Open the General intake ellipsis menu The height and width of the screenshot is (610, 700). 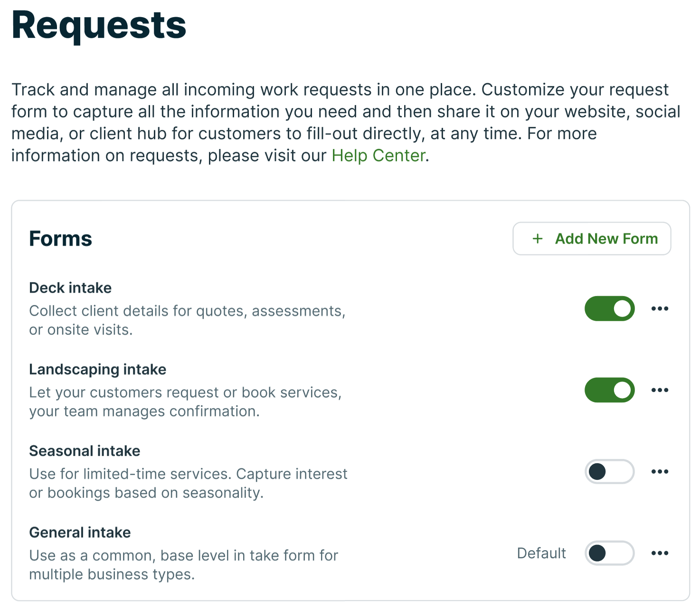coord(660,553)
